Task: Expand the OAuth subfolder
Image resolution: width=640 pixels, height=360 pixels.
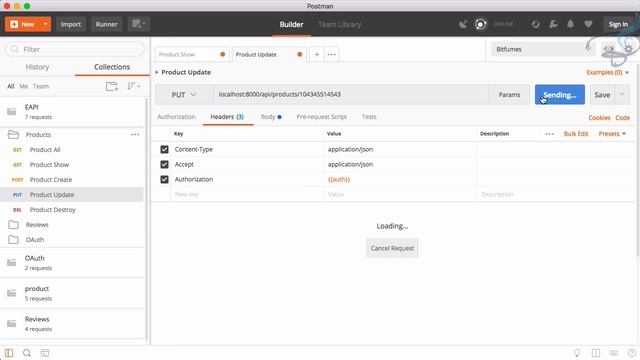Action: pos(13,240)
